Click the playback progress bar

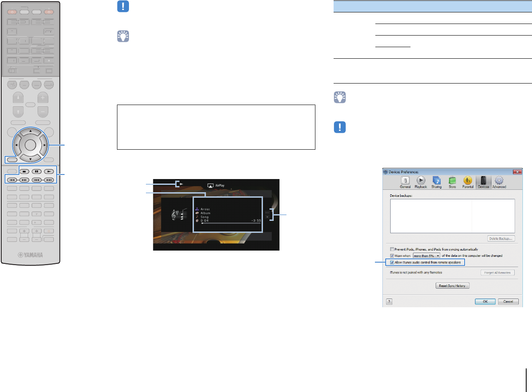point(231,223)
